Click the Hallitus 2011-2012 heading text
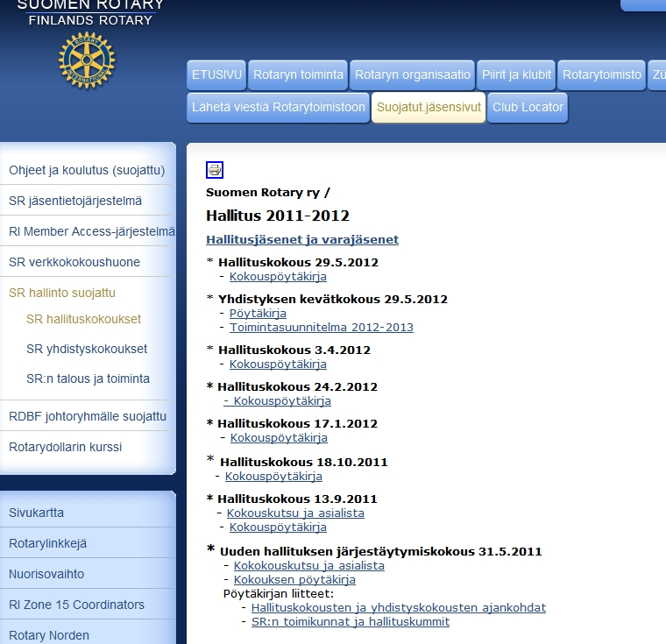 278,216
